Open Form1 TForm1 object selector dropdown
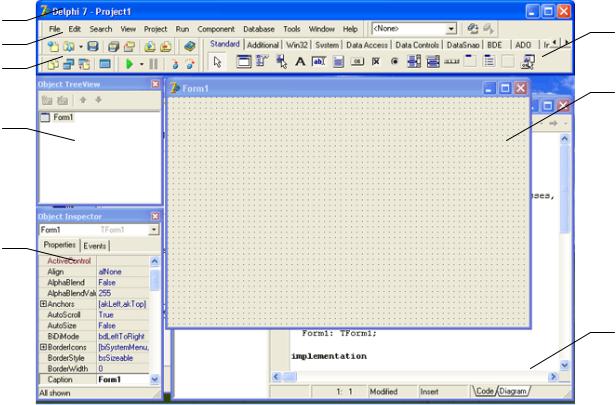This screenshot has width=616, height=405. pos(154,229)
